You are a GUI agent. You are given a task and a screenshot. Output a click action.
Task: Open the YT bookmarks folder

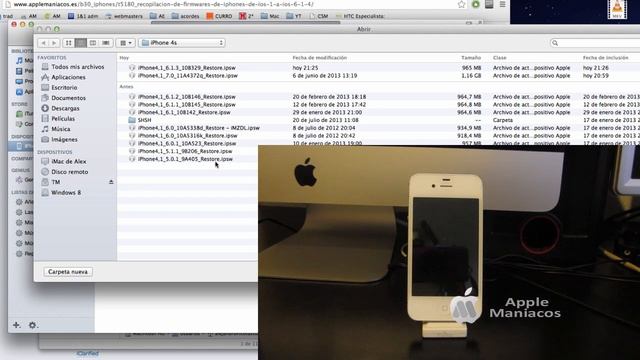point(294,16)
